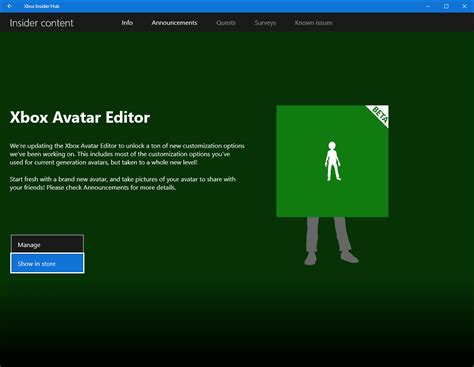The image size is (474, 367).
Task: Select the Surveys tab
Action: tap(265, 23)
